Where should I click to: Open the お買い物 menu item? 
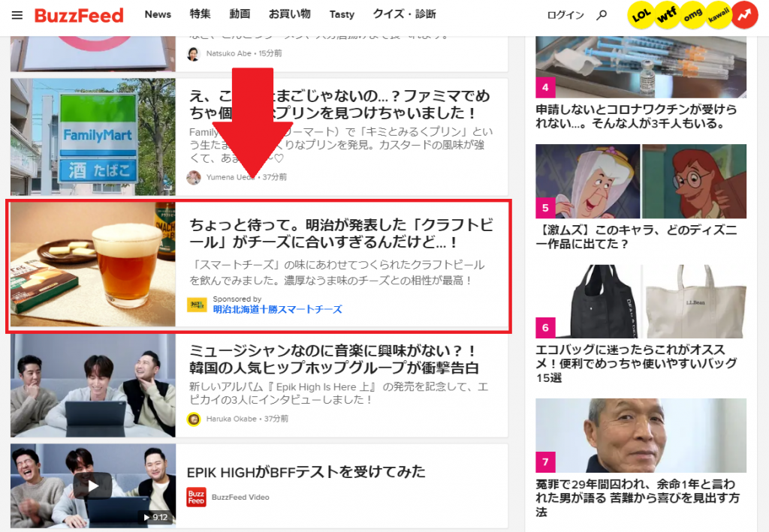289,14
